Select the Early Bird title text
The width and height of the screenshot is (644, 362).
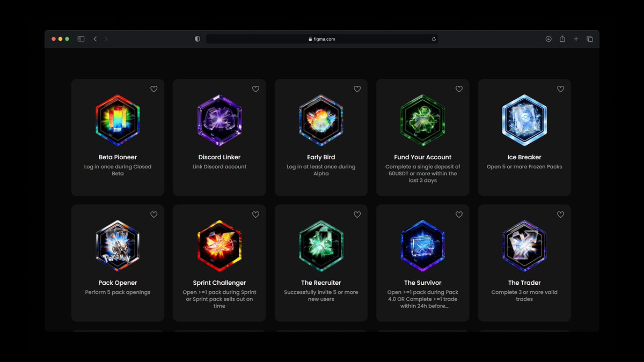(321, 157)
